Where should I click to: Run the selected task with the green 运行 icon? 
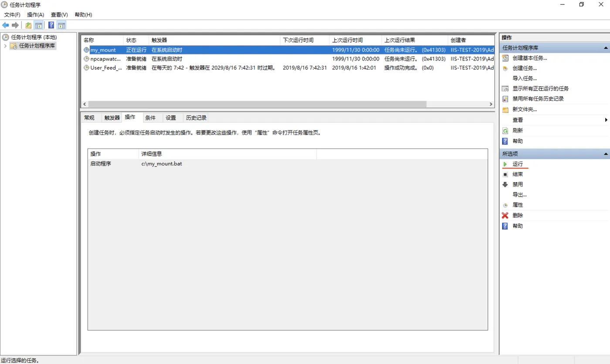point(505,164)
